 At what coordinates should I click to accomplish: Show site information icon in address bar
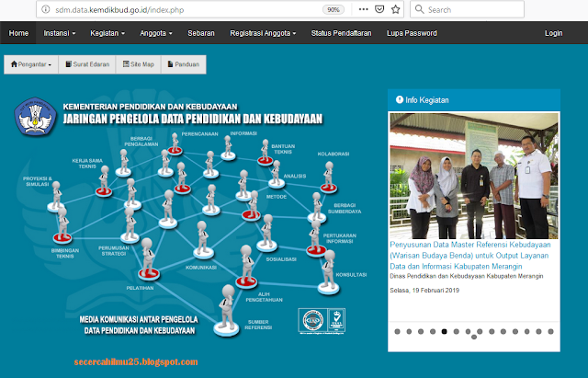click(x=46, y=9)
